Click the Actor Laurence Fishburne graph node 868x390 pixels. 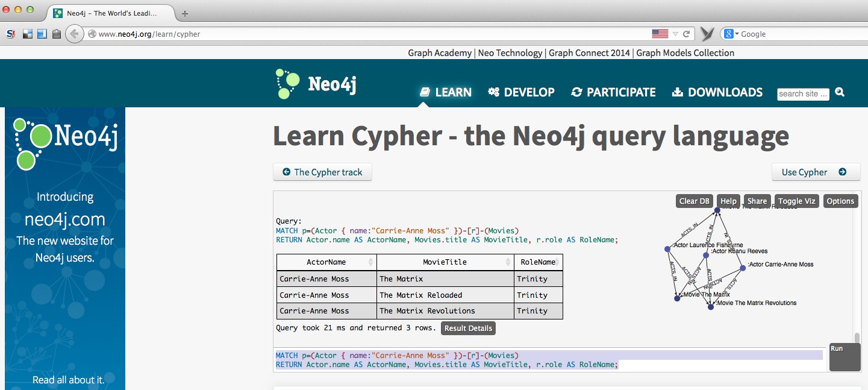667,249
